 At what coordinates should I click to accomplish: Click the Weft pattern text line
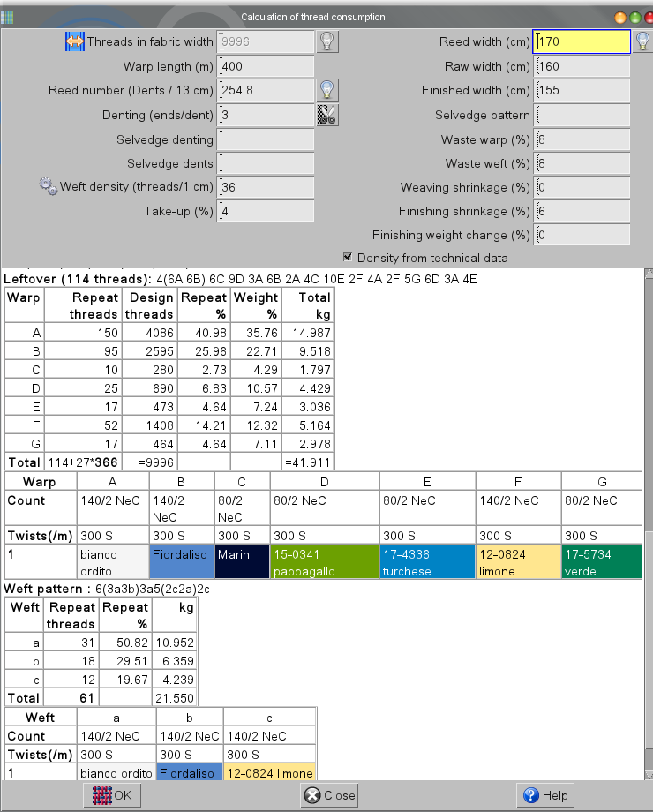tap(107, 589)
